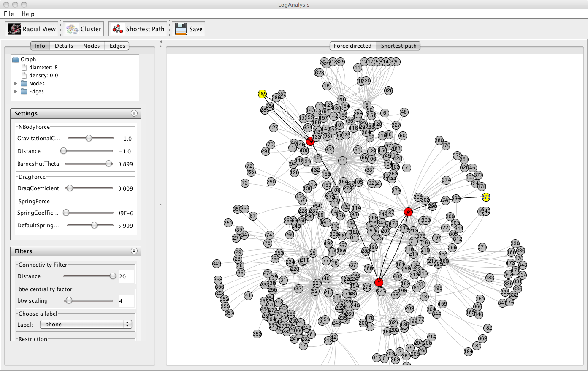Select graph node 290
The image size is (588, 371).
pyautogui.click(x=271, y=182)
